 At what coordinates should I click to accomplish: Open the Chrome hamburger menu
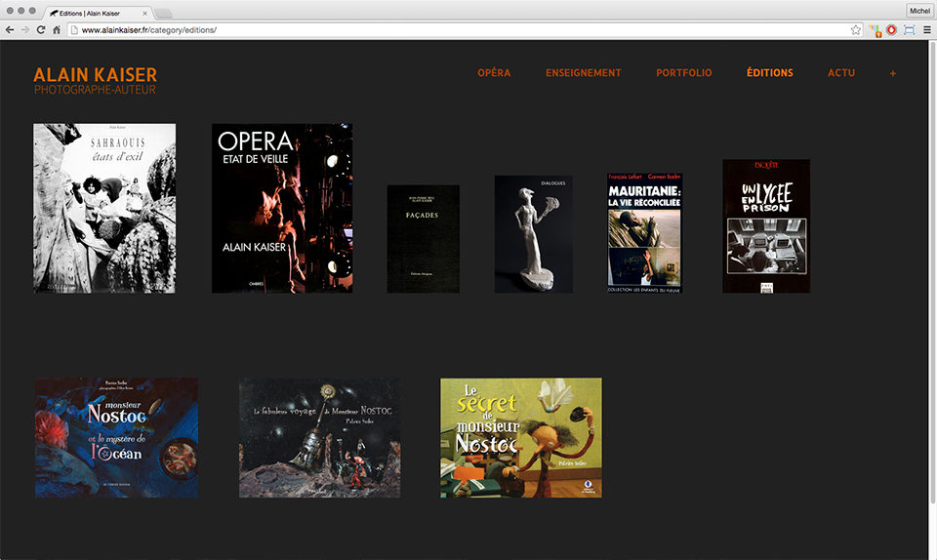point(927,30)
